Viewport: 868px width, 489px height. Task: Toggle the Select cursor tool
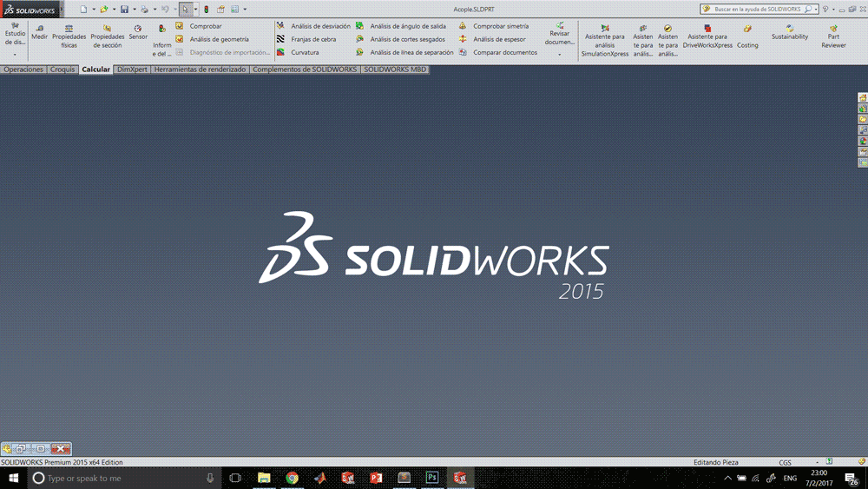pos(186,10)
